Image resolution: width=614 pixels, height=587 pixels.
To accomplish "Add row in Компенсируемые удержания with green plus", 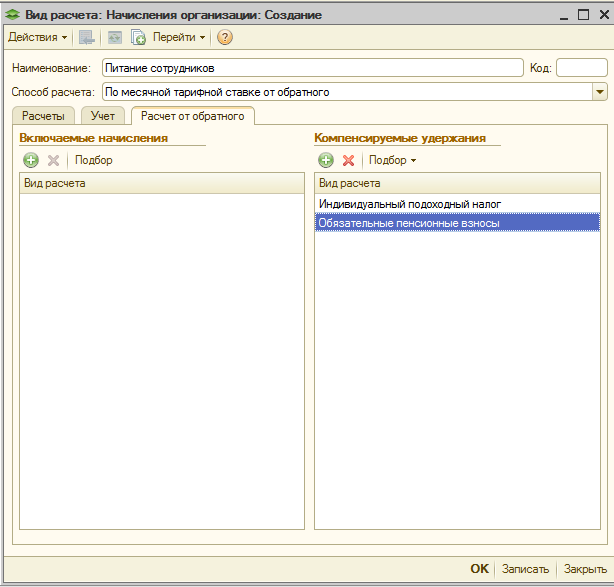I will click(326, 160).
